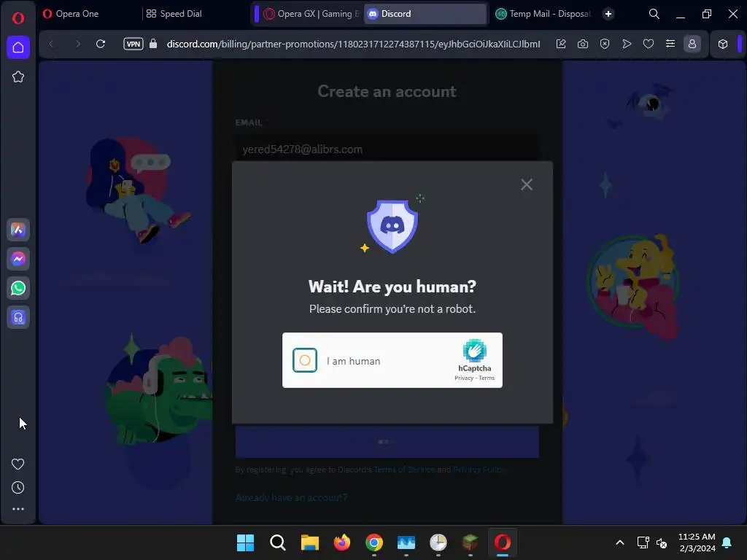Select the Discord tab
The height and width of the screenshot is (560, 747).
click(x=425, y=14)
